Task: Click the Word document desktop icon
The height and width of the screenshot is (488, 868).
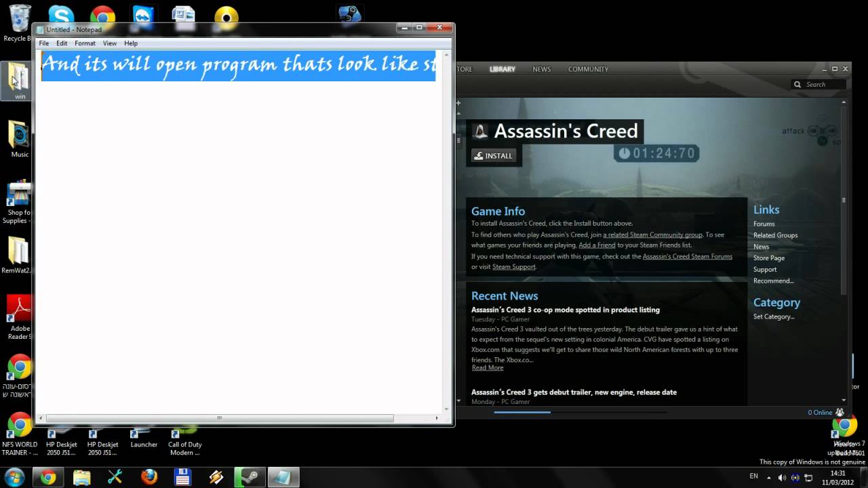Action: pyautogui.click(x=184, y=16)
